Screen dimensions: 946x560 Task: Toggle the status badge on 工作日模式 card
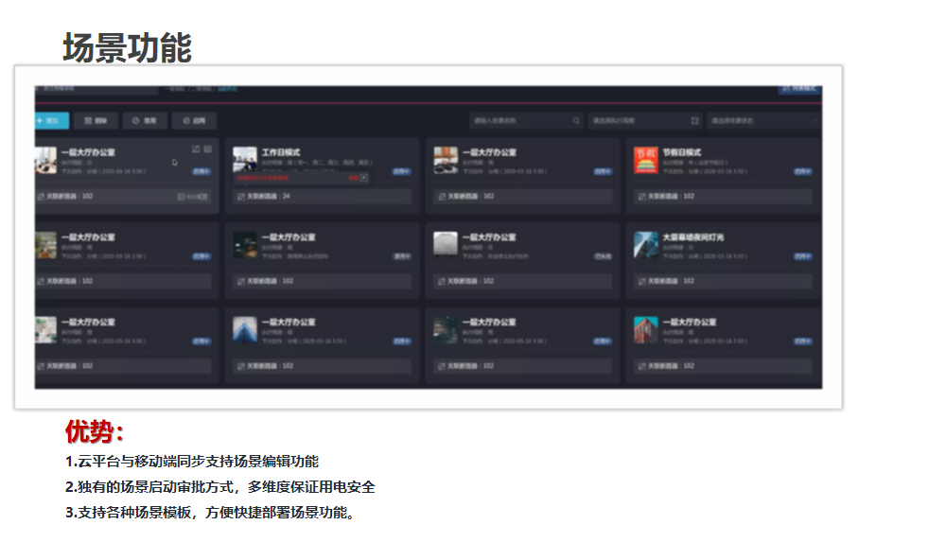tap(402, 172)
